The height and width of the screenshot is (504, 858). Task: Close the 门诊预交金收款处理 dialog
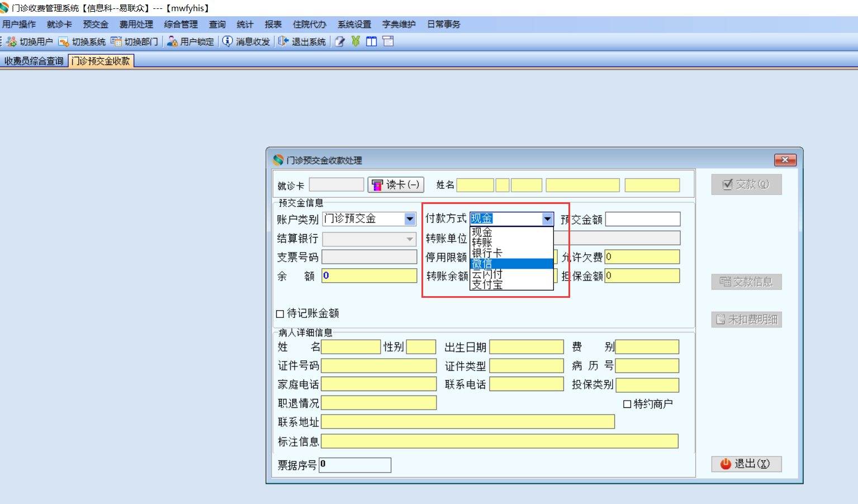tap(785, 160)
